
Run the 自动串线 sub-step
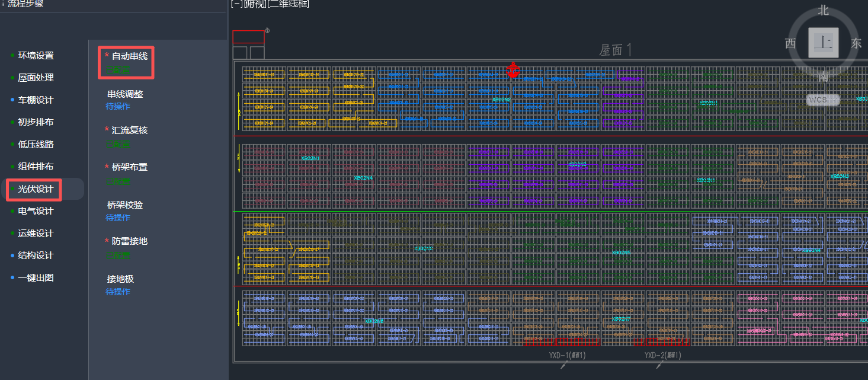129,56
